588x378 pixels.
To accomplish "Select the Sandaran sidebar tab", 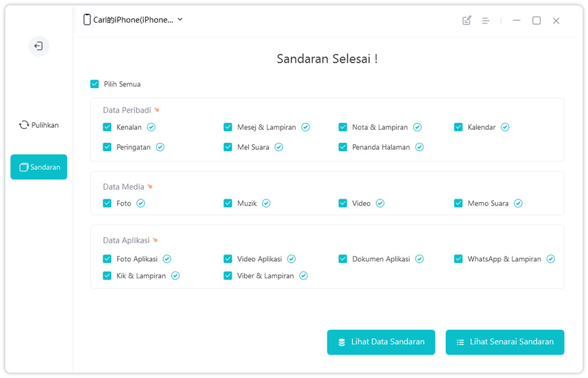I will point(39,167).
